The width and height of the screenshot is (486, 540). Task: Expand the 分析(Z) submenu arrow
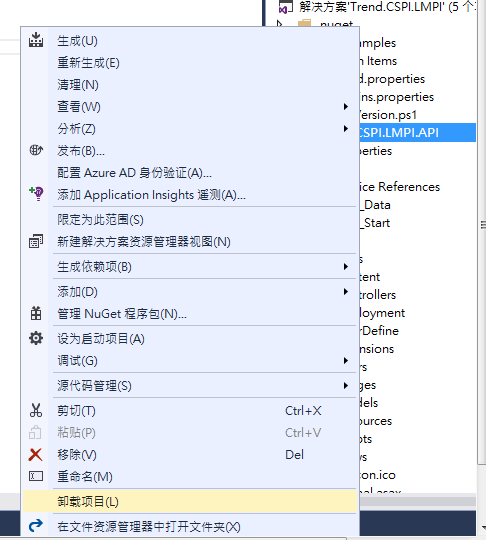345,128
